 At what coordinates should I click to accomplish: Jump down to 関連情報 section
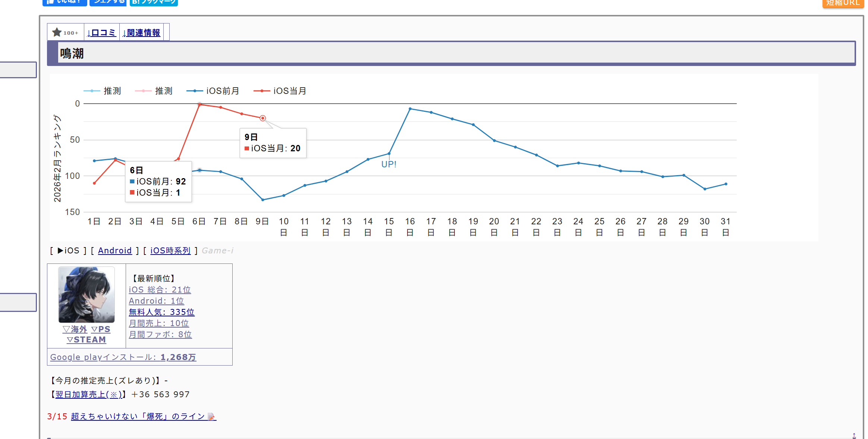[x=142, y=33]
